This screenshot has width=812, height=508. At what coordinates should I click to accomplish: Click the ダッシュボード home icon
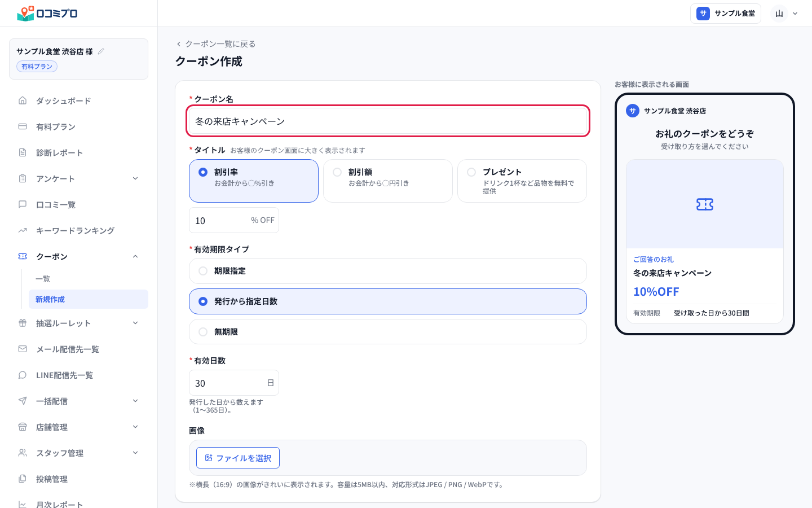pos(23,100)
